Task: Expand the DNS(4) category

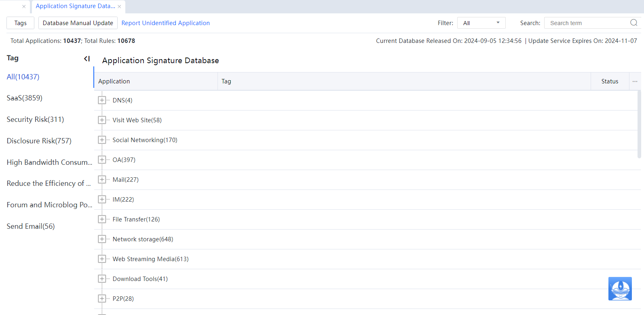Action: [x=102, y=100]
